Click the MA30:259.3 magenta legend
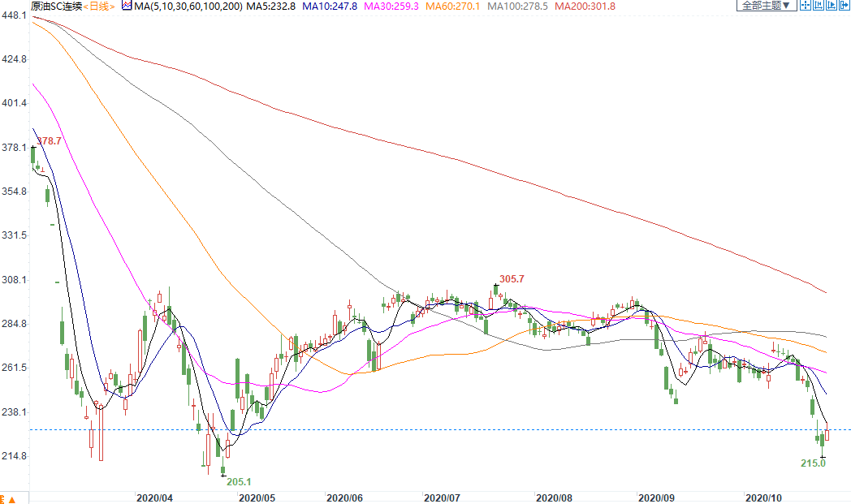The image size is (851, 504). pyautogui.click(x=391, y=6)
